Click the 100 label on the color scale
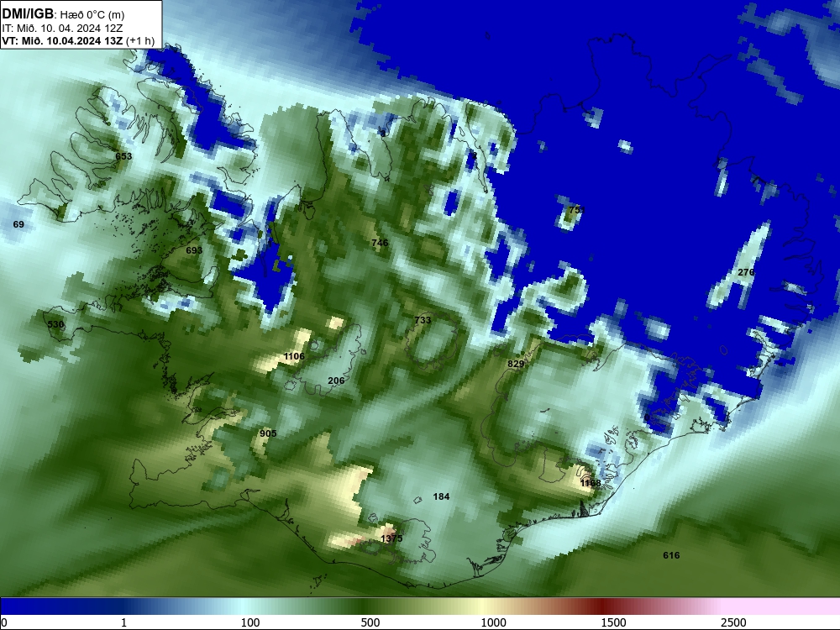The height and width of the screenshot is (630, 840). (250, 622)
